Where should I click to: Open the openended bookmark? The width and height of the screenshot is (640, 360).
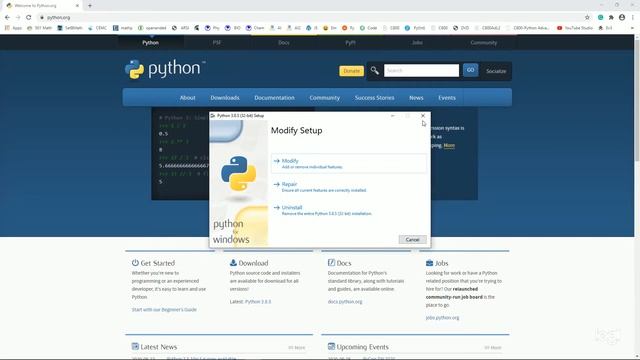pos(152,28)
